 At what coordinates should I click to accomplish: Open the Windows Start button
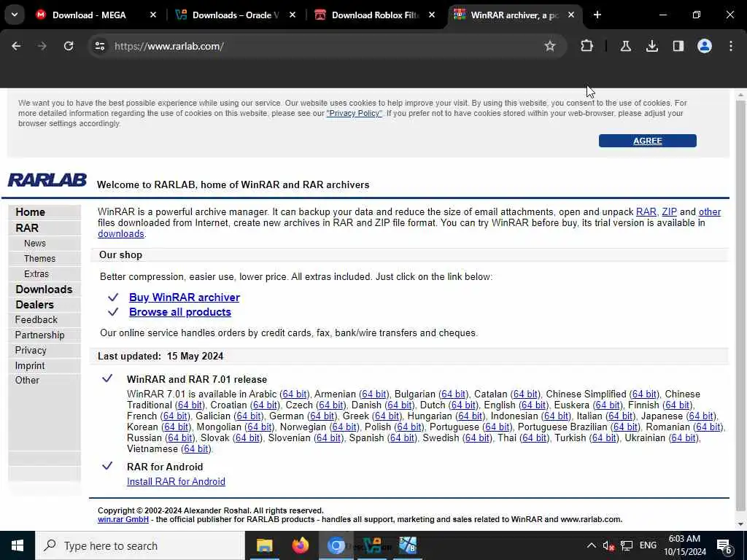18,545
